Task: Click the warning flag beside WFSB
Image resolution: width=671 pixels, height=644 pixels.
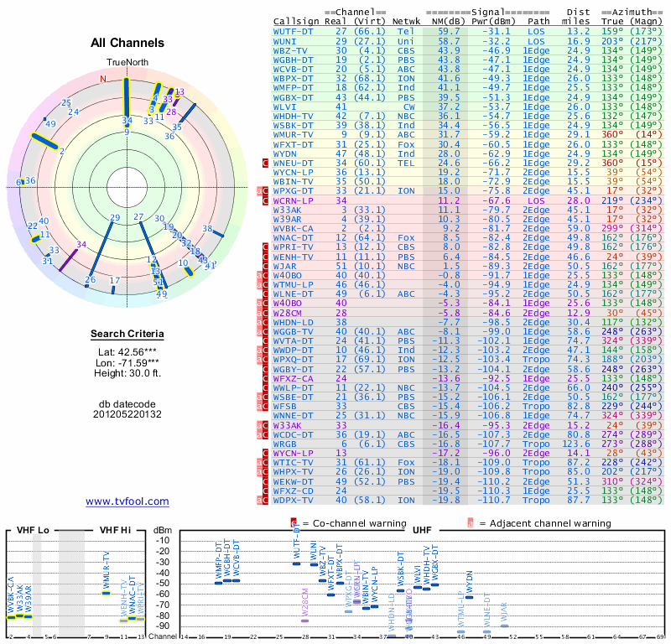Action: (263, 407)
